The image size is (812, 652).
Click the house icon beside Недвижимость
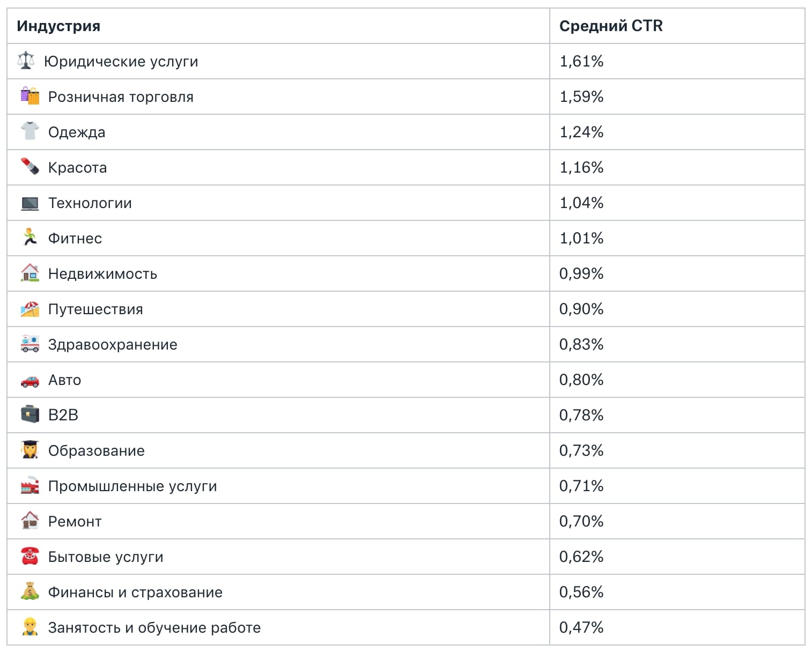[x=30, y=273]
